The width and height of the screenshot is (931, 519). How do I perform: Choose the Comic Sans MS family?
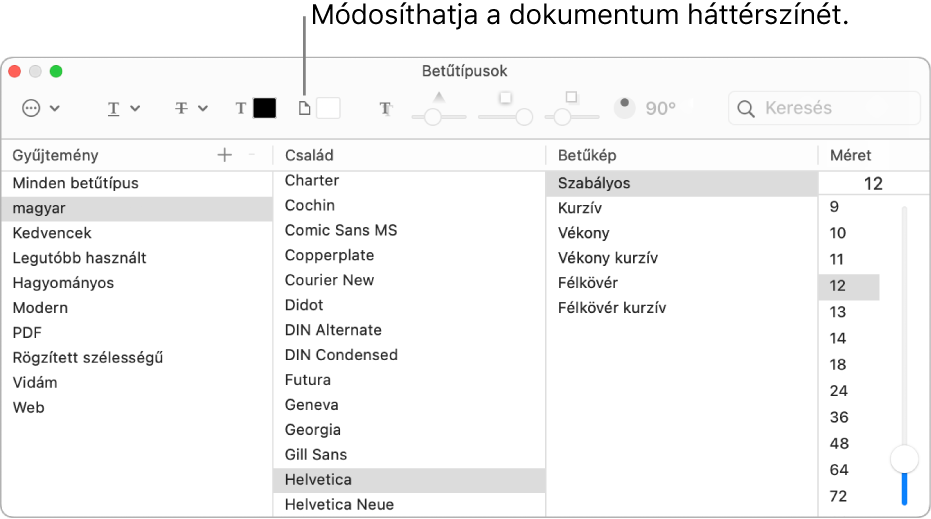tap(409, 230)
